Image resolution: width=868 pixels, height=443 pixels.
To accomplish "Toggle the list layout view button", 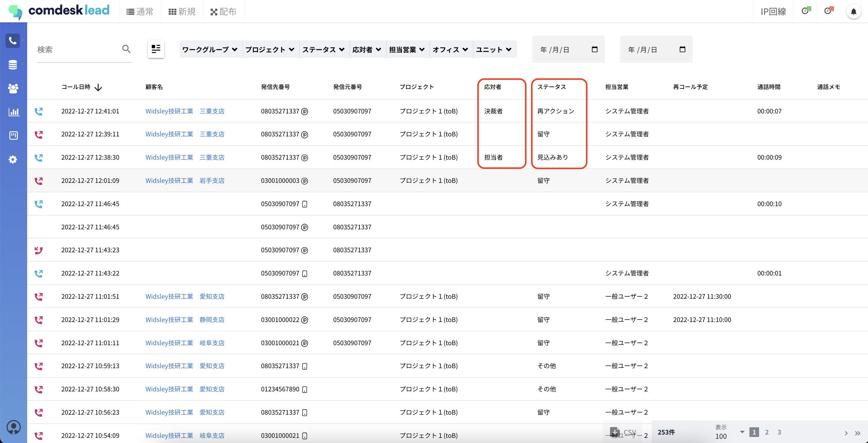I will click(156, 49).
